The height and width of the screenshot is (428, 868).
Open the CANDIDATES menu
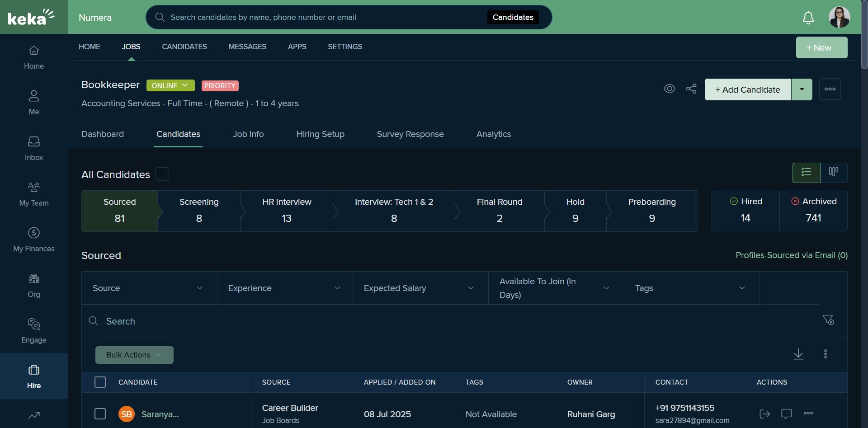point(184,47)
